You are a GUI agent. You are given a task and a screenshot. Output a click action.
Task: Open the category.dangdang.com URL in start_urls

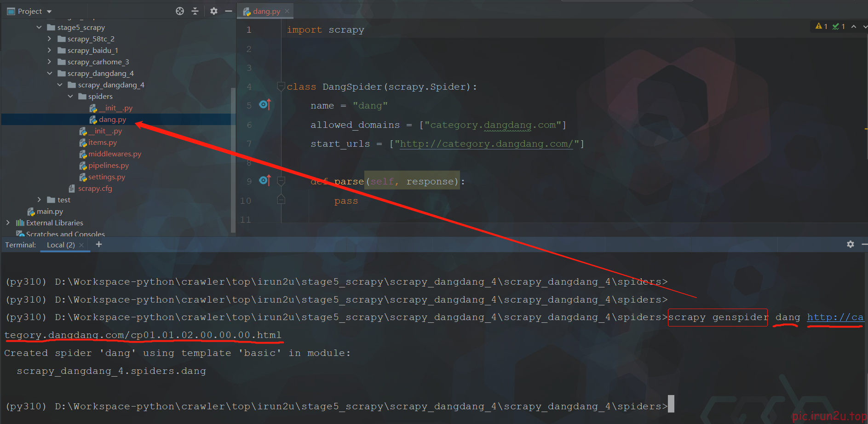tap(486, 144)
